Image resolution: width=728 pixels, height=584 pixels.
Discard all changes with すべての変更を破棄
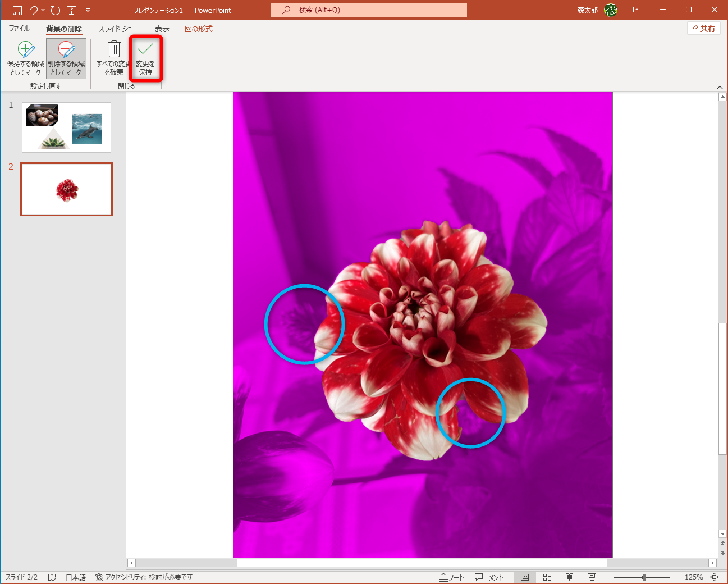tap(114, 58)
